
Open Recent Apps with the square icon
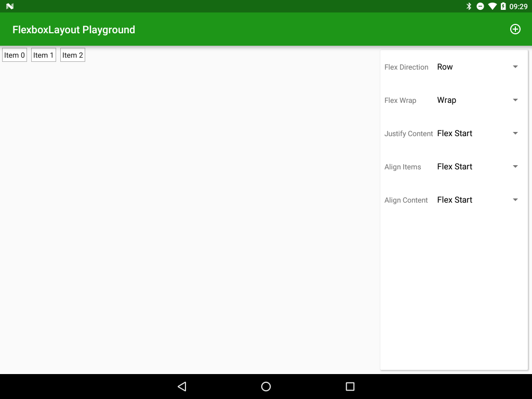coord(350,387)
